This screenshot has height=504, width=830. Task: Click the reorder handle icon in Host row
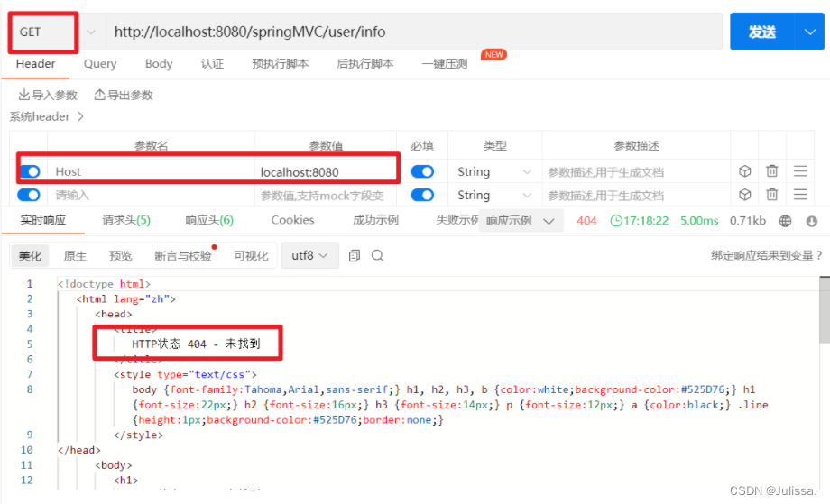click(x=800, y=171)
